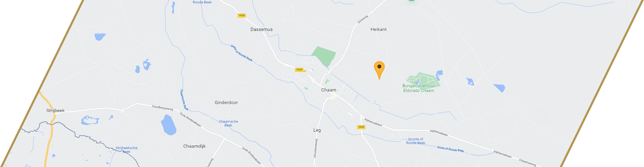Click the Chaamdijk place label
Screen dimensions: 644x167
[195, 146]
